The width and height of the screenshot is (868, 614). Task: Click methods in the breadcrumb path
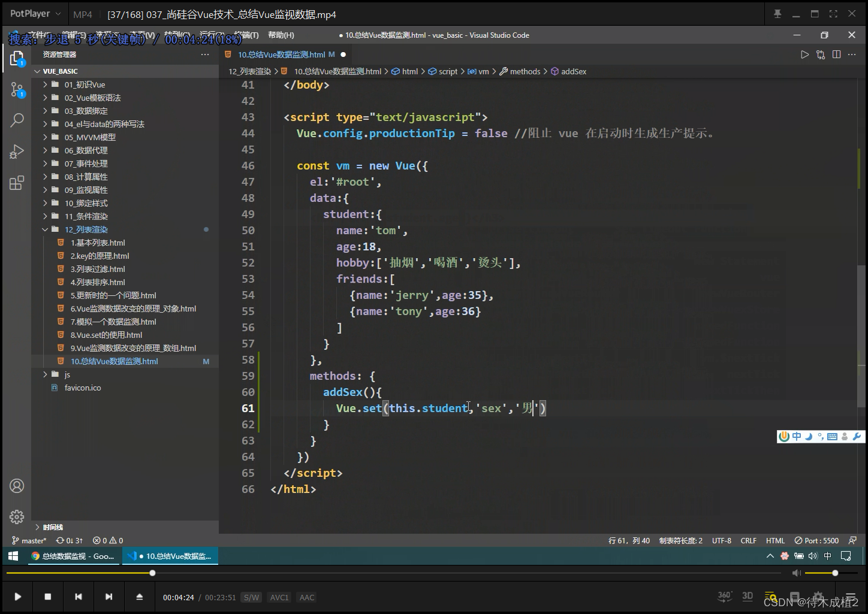[x=525, y=71]
